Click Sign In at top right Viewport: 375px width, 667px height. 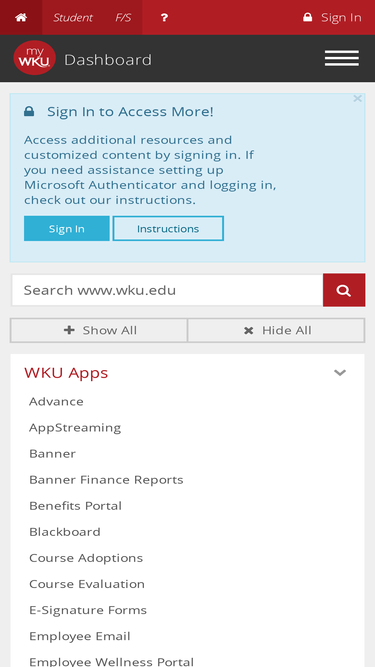click(x=341, y=17)
